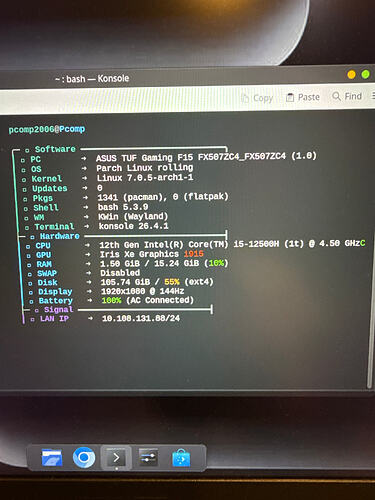Click the green maximize window button
375x500 pixels.
click(365, 74)
